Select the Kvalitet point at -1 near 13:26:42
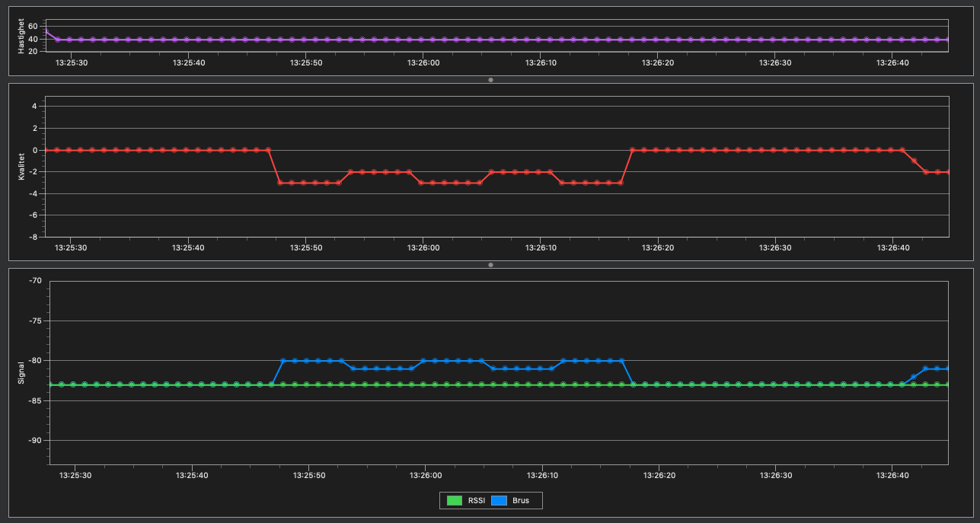Viewport: 980px width, 523px height. (914, 161)
